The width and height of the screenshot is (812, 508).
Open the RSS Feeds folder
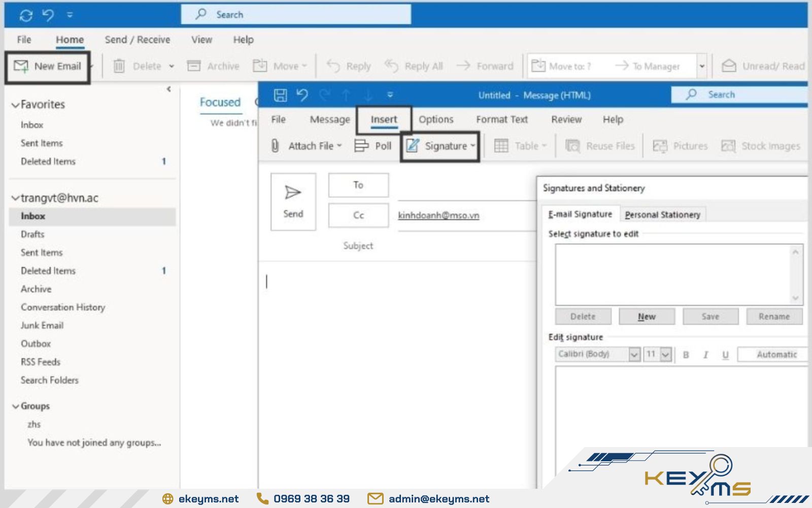41,362
